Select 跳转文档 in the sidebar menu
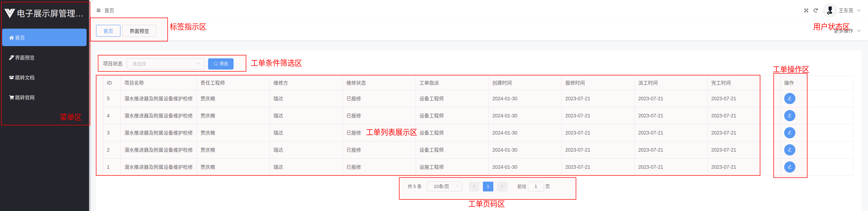868x211 pixels. tap(24, 78)
